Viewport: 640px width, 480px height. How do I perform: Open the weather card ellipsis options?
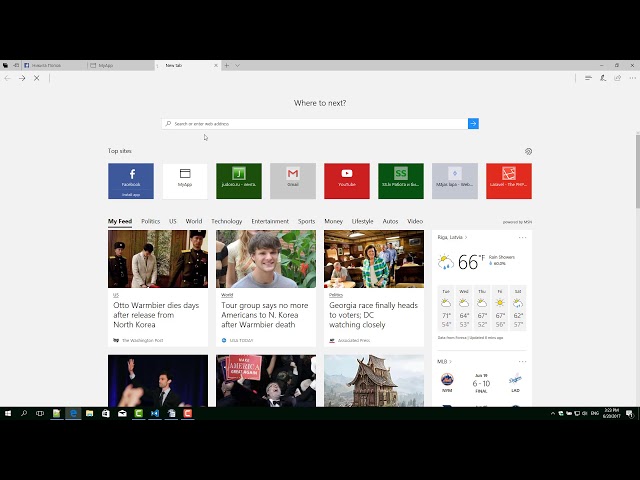522,237
